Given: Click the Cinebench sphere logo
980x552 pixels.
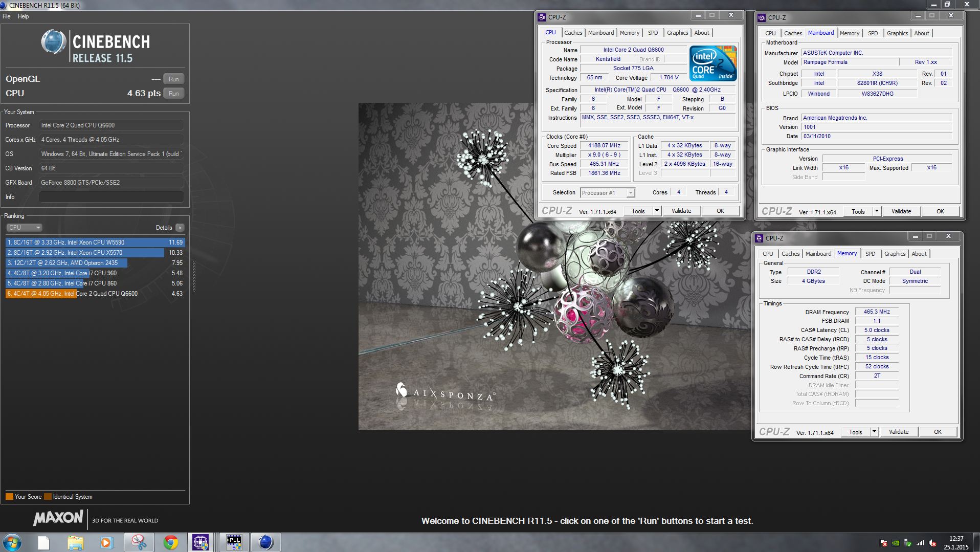Looking at the screenshot, I should pos(54,42).
